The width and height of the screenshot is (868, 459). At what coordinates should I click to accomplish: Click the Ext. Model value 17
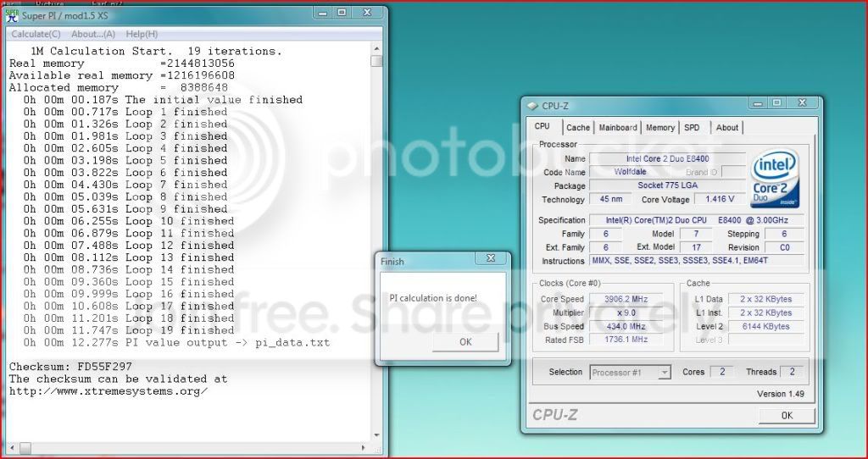(x=696, y=247)
